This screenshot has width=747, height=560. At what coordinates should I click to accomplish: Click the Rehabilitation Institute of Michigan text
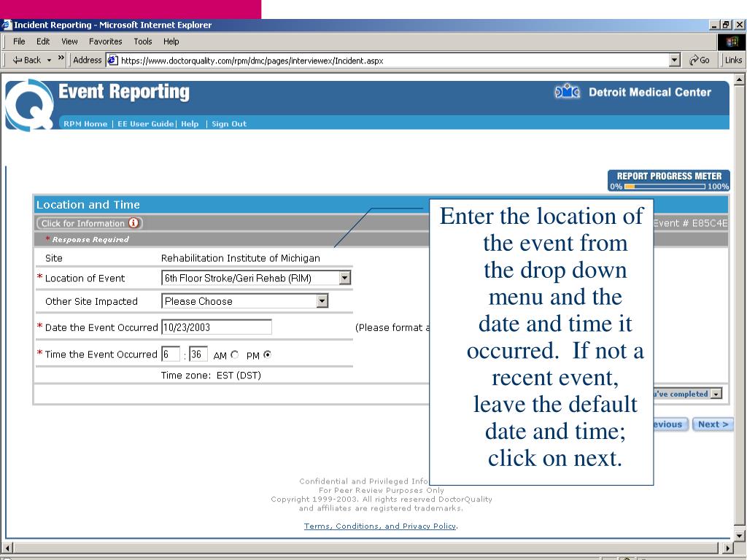(x=241, y=258)
